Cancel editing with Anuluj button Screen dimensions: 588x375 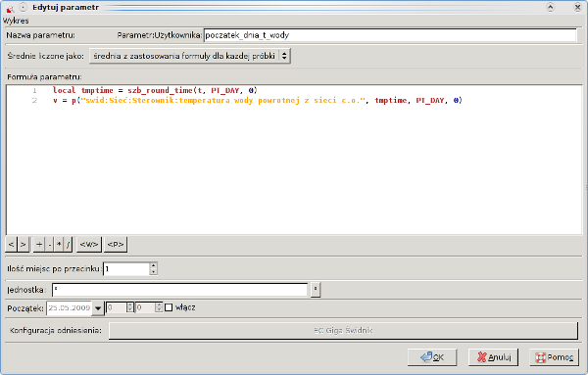(x=493, y=357)
